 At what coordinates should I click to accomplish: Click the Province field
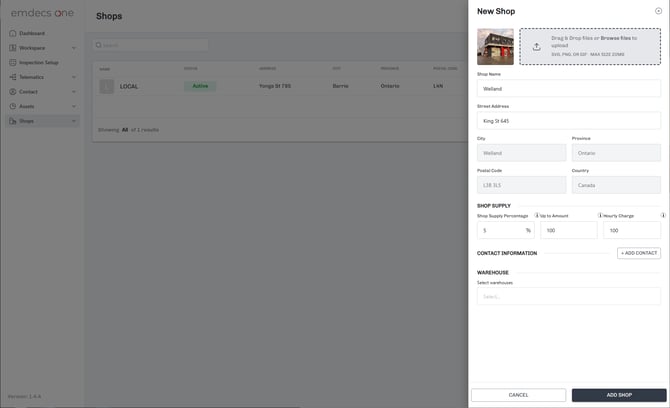(x=616, y=153)
